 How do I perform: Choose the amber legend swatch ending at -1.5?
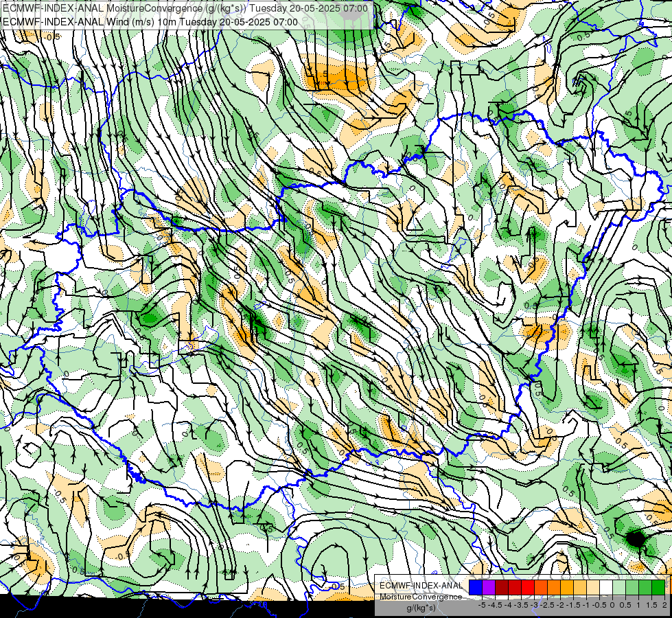567,588
